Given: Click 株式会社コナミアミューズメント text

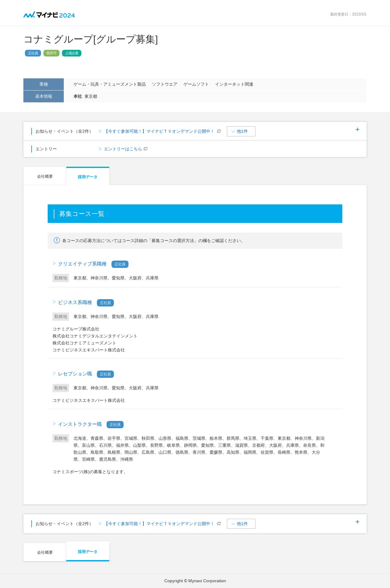Looking at the screenshot, I should (x=84, y=343).
